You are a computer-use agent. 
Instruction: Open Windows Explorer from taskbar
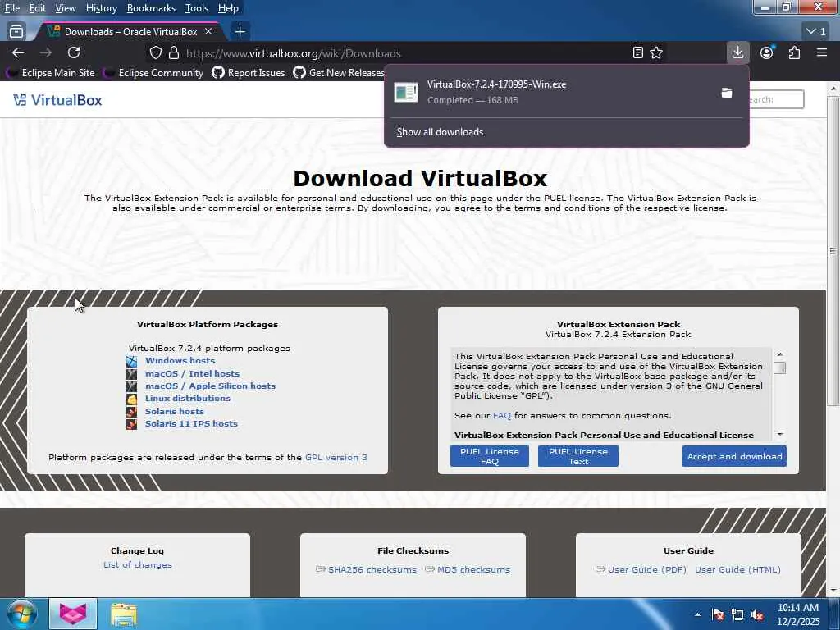(124, 614)
